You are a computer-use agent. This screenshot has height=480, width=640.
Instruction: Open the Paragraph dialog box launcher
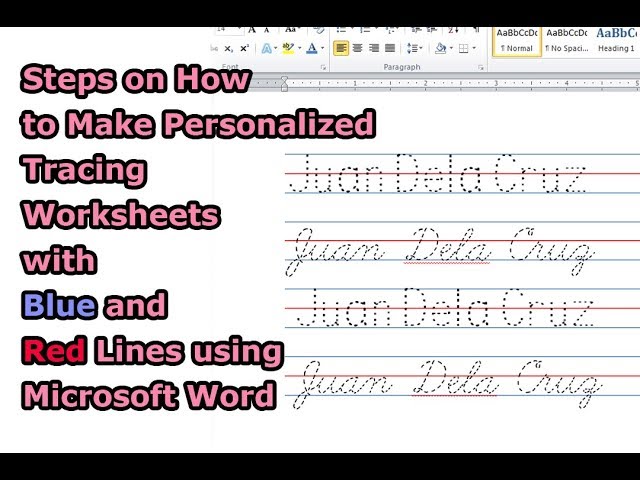point(481,67)
